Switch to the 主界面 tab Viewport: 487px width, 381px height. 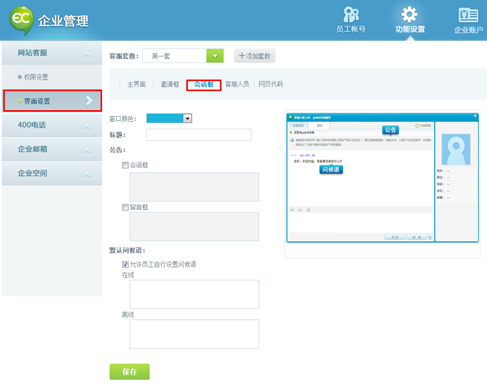[137, 84]
